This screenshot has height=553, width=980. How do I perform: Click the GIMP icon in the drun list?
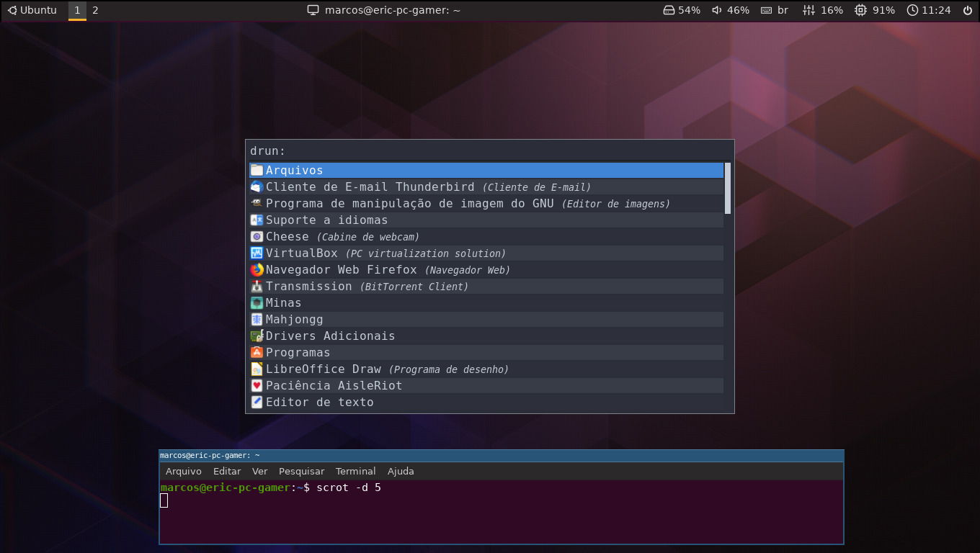(x=257, y=203)
